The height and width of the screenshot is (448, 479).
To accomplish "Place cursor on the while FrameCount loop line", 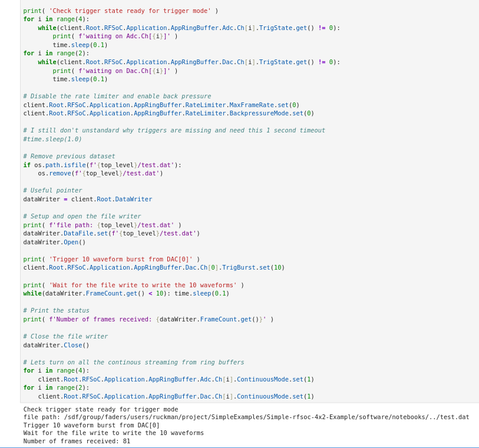I will tap(126, 293).
